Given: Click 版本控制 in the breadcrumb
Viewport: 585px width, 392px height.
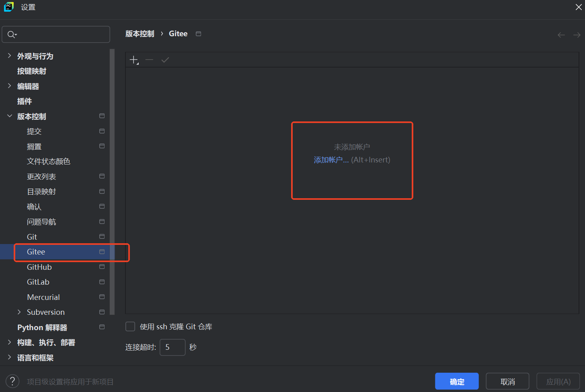Looking at the screenshot, I should click(x=140, y=34).
